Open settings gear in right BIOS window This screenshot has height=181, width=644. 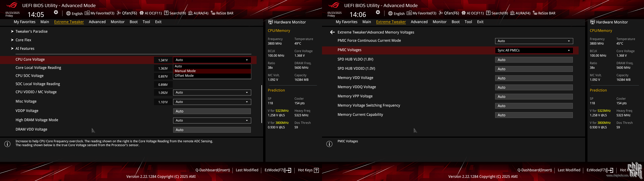click(378, 13)
